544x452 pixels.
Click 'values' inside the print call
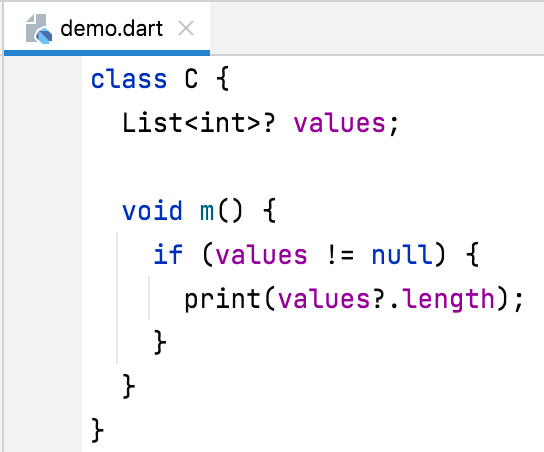tap(324, 299)
